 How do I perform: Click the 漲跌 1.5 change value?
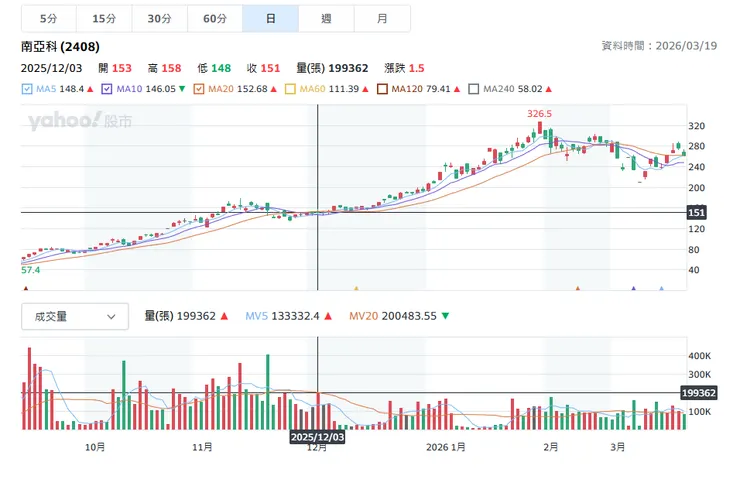click(404, 68)
